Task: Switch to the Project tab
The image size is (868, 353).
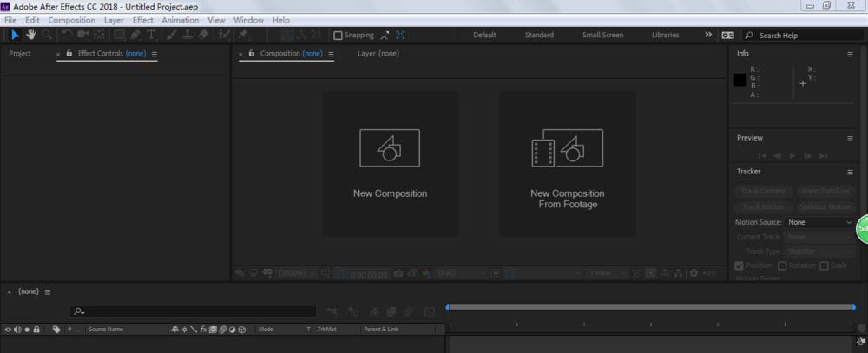Action: (20, 54)
